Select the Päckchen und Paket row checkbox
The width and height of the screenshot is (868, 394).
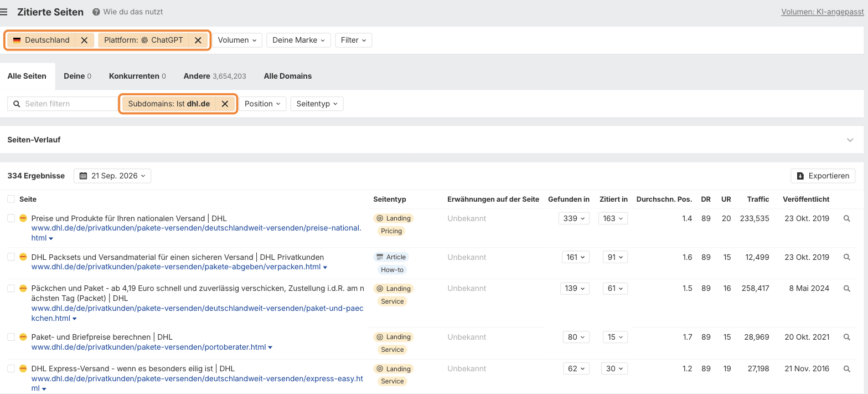click(x=11, y=288)
